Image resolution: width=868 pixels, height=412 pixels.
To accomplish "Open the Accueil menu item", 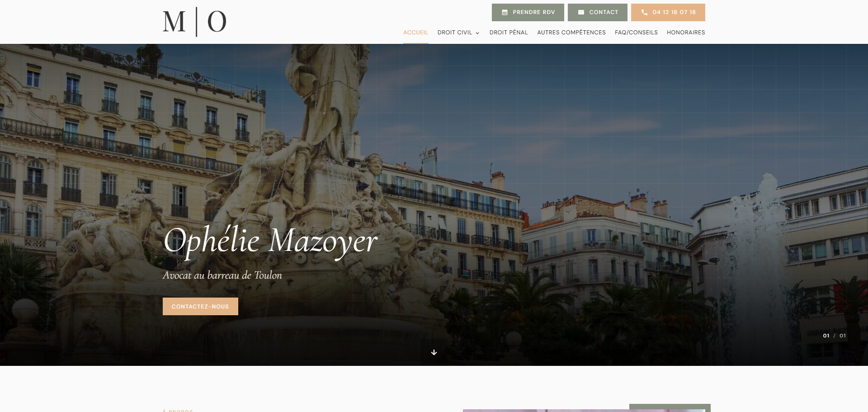I will [415, 33].
